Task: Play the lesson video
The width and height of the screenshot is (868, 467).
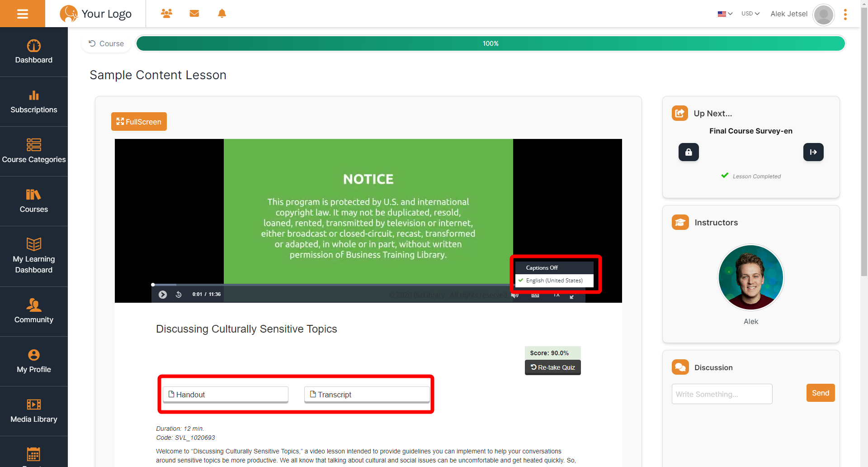Action: click(x=163, y=295)
